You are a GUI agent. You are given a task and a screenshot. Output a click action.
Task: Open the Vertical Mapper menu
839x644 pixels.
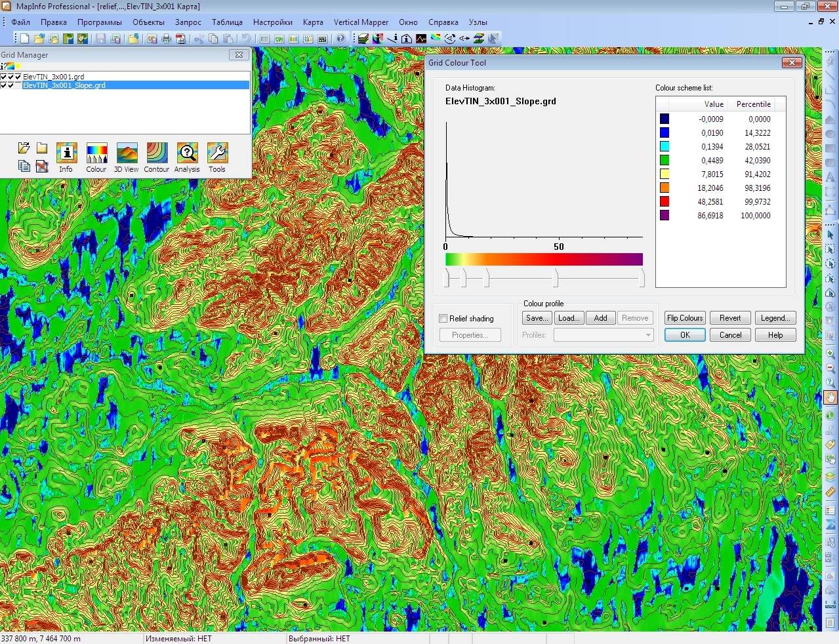tap(361, 22)
